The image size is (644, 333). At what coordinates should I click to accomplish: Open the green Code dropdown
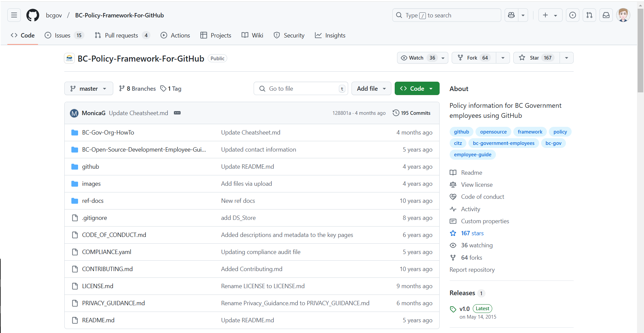pos(416,89)
